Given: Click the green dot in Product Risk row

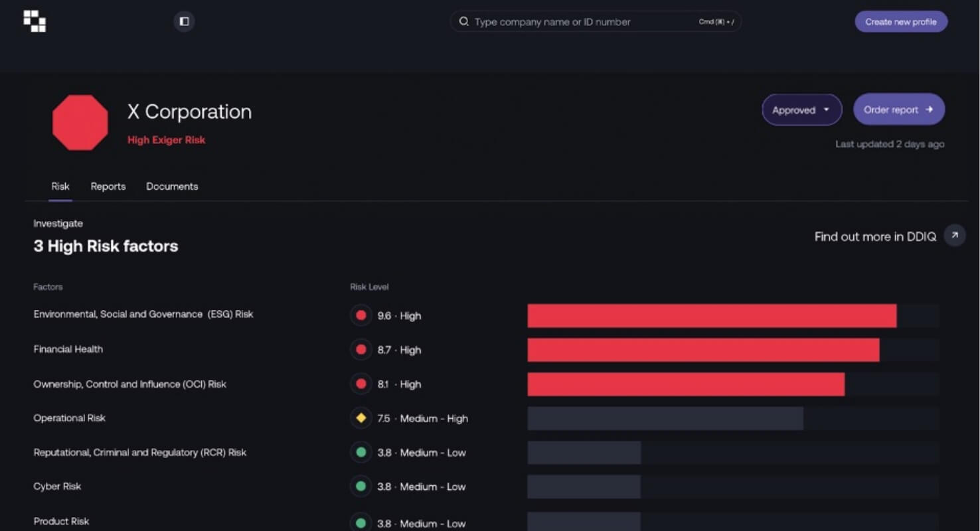Looking at the screenshot, I should point(361,523).
